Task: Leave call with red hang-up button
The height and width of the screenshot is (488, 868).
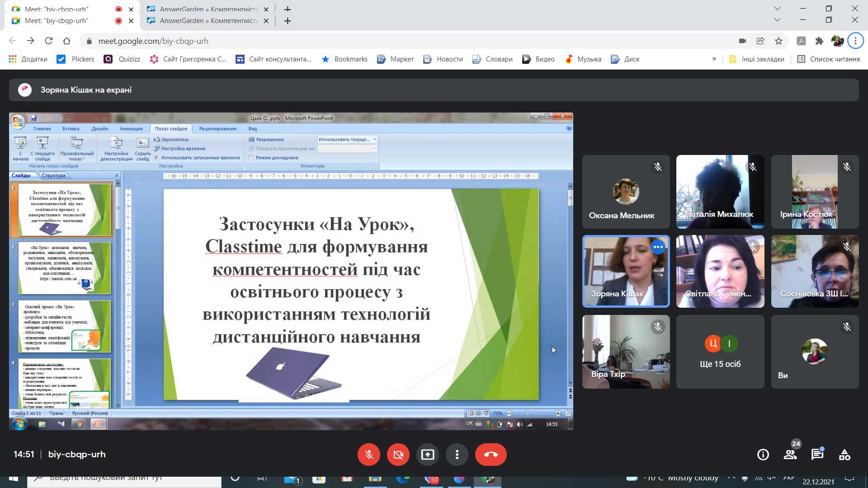Action: point(491,455)
